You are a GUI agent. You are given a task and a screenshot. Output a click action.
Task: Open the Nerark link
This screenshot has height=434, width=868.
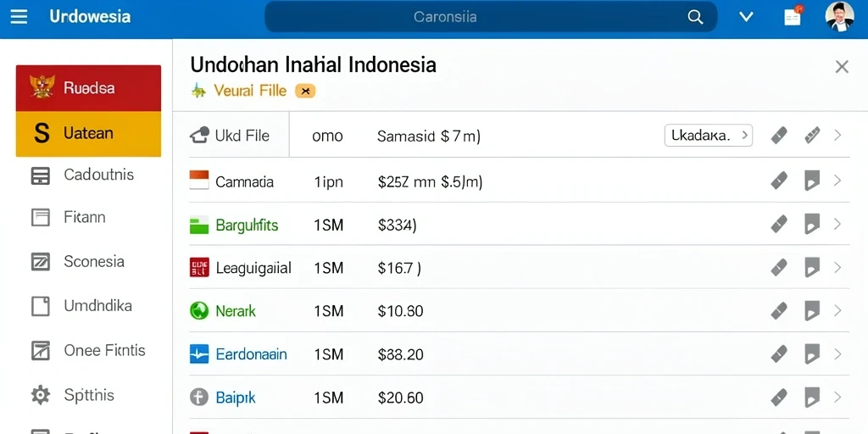236,311
